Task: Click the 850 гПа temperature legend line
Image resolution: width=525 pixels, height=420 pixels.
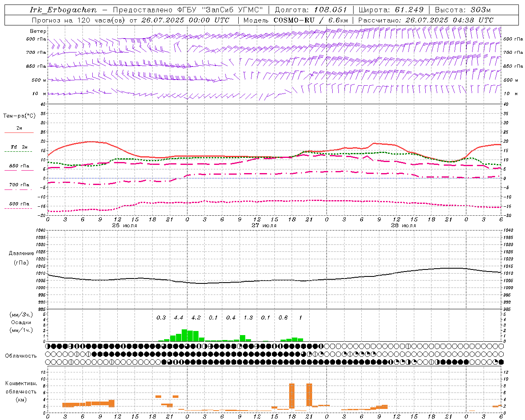Action: click(x=19, y=170)
